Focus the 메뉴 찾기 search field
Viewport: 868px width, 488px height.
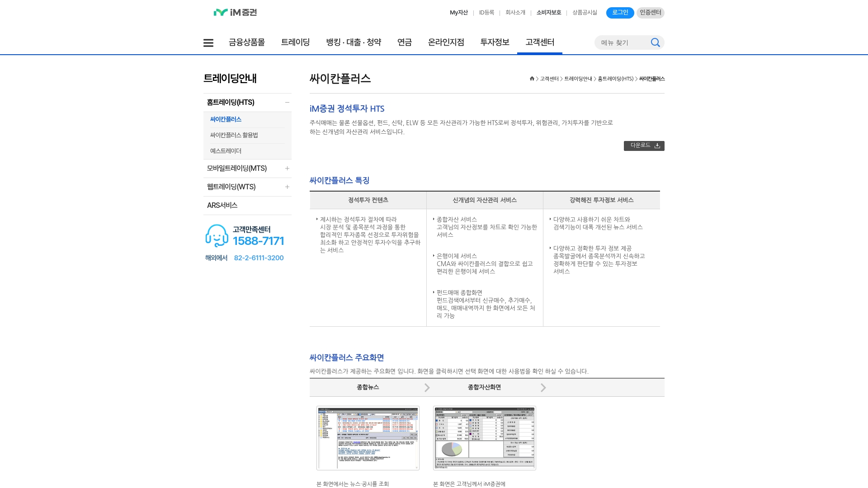pyautogui.click(x=623, y=42)
